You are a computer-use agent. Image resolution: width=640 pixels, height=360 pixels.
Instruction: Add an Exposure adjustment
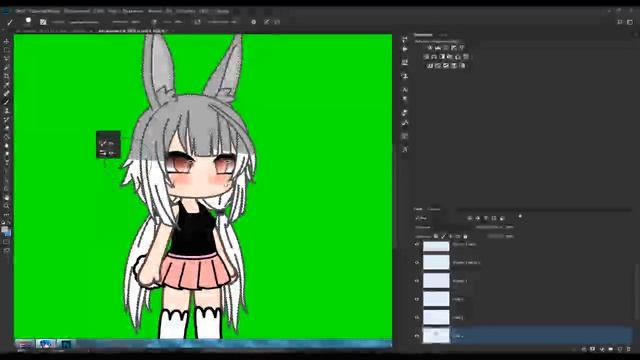[454, 48]
